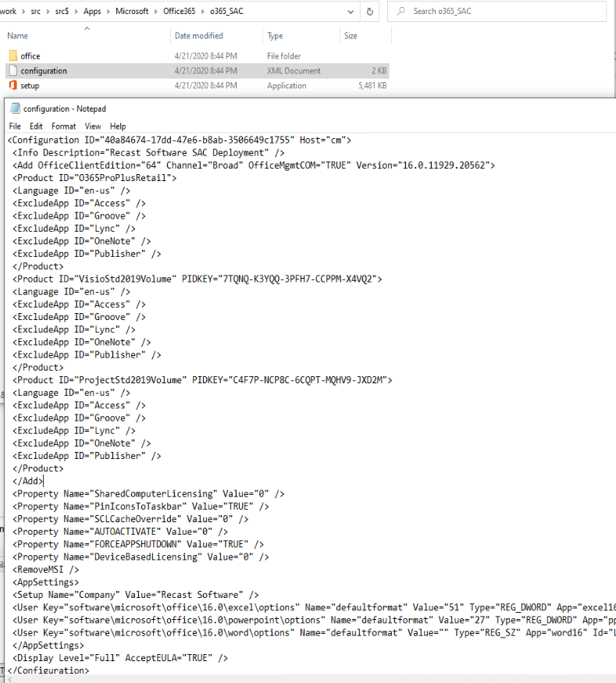Open Notepad's View menu
This screenshot has width=616, height=683.
click(92, 126)
